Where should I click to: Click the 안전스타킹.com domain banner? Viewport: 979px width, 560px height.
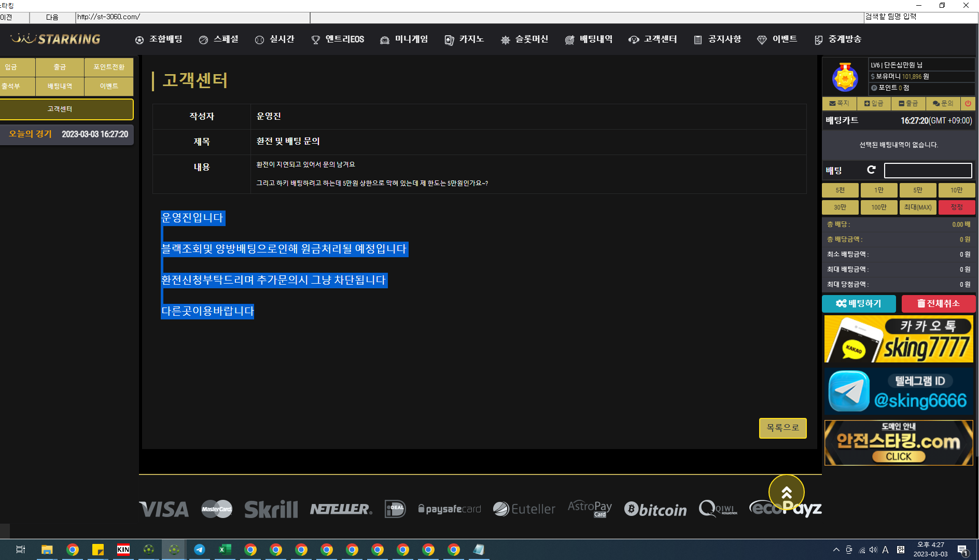[898, 443]
